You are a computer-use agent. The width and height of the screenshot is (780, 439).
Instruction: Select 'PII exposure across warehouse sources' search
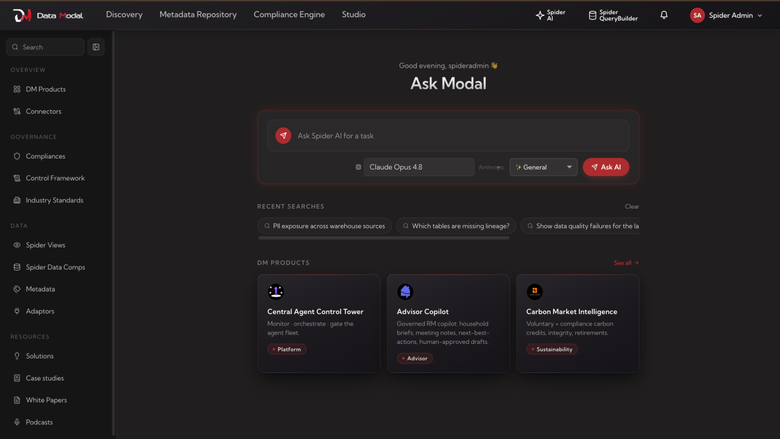(324, 226)
